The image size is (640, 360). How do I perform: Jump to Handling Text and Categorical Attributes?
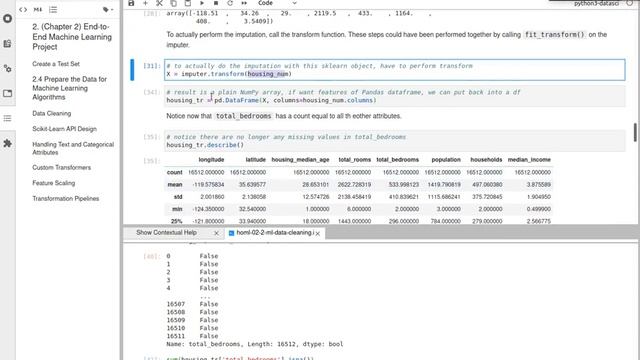pyautogui.click(x=73, y=148)
